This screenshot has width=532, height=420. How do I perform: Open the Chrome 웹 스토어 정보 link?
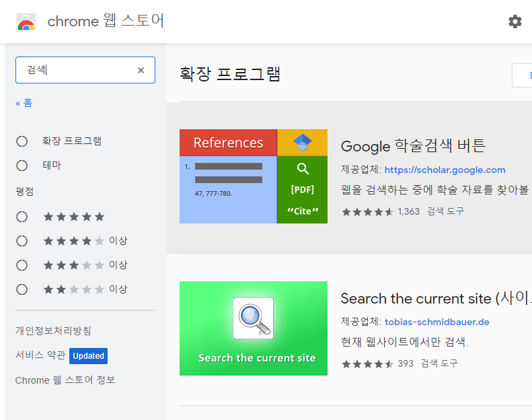click(65, 380)
